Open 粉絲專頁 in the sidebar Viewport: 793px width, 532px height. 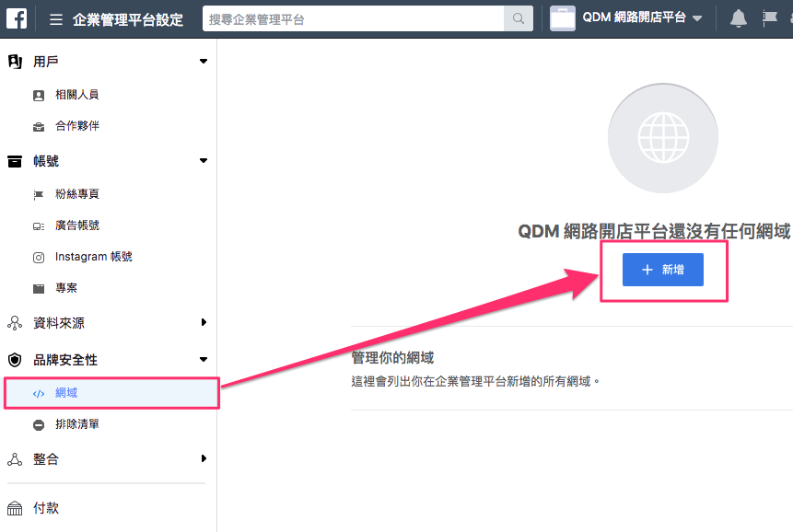tap(76, 194)
